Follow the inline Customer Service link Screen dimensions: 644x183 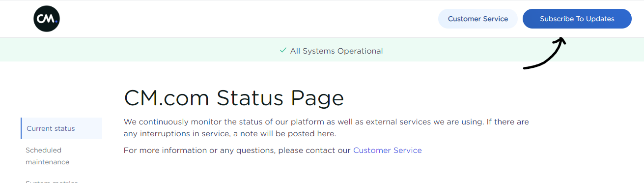point(388,150)
